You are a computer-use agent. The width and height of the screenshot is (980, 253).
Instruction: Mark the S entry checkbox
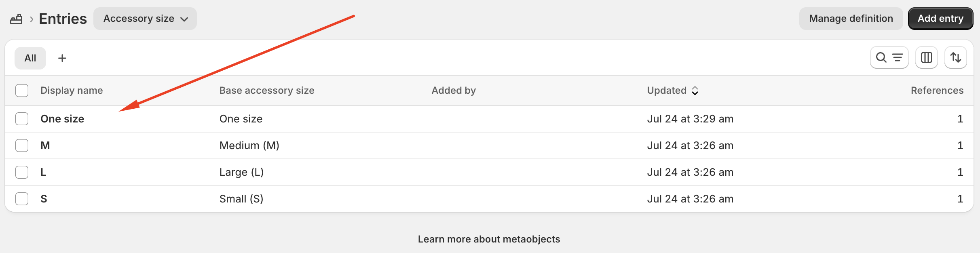(x=22, y=199)
